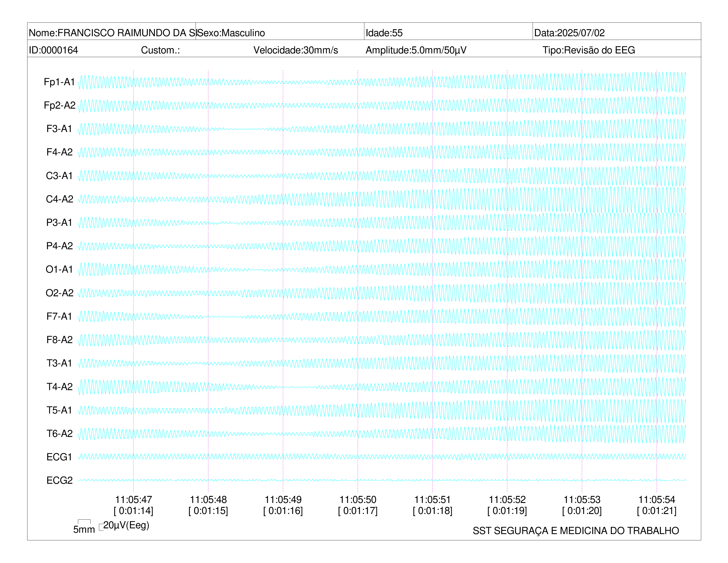
Task: Select the F3-A1 channel label
Action: (59, 129)
